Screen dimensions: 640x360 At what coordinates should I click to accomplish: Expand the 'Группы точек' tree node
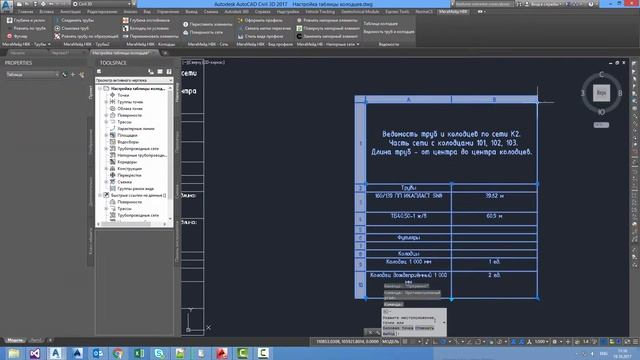(106, 102)
